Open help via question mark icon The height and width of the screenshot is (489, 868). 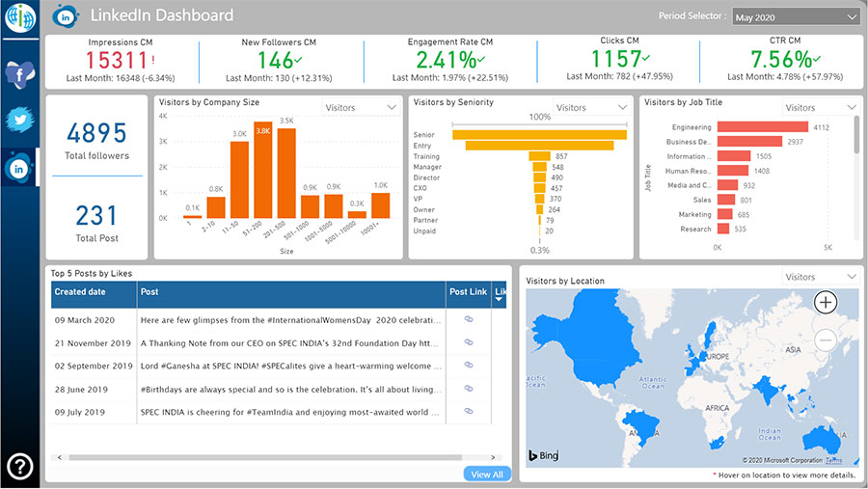pyautogui.click(x=20, y=466)
